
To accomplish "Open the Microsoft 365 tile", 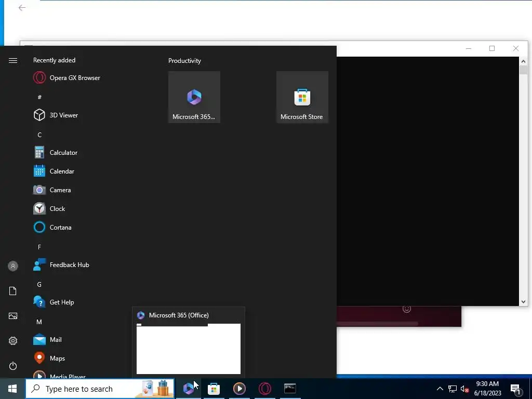I will [194, 97].
